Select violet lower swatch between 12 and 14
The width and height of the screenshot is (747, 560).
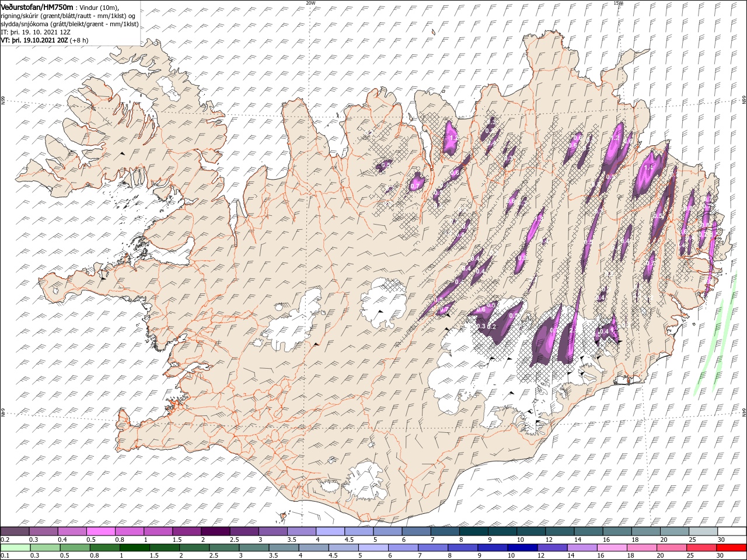[x=553, y=548]
